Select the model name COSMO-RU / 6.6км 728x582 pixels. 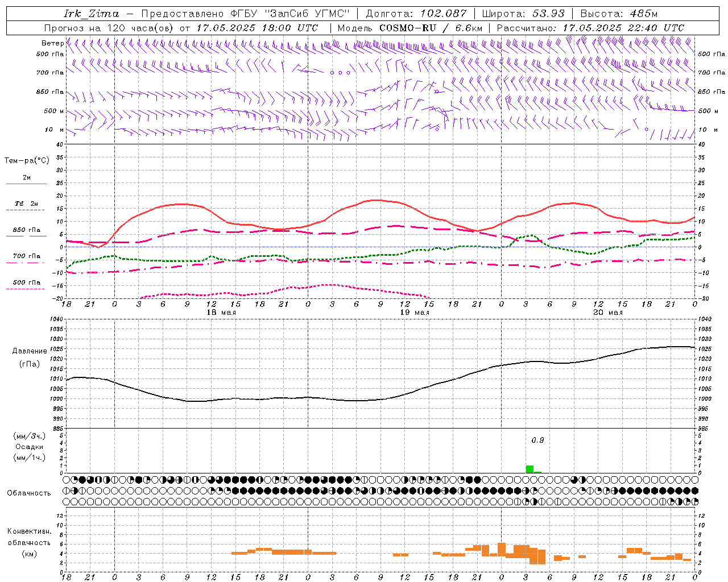[431, 28]
